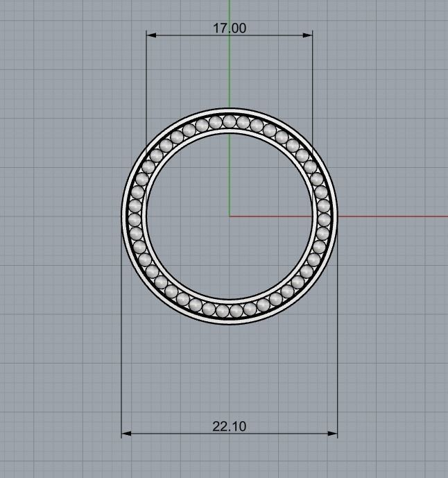This screenshot has height=478, width=448.
Task: Select the 17.00 dimension text
Action: pyautogui.click(x=230, y=28)
